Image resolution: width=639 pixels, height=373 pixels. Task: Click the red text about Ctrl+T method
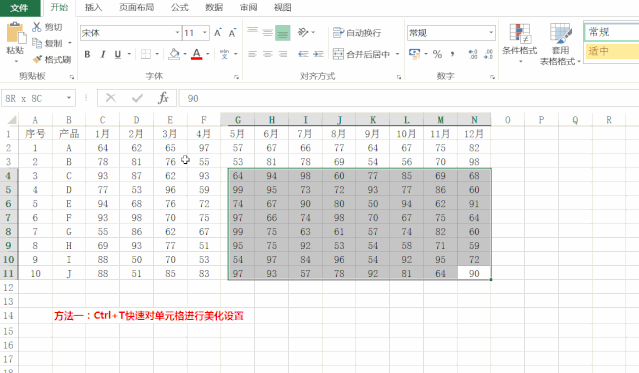(x=149, y=316)
